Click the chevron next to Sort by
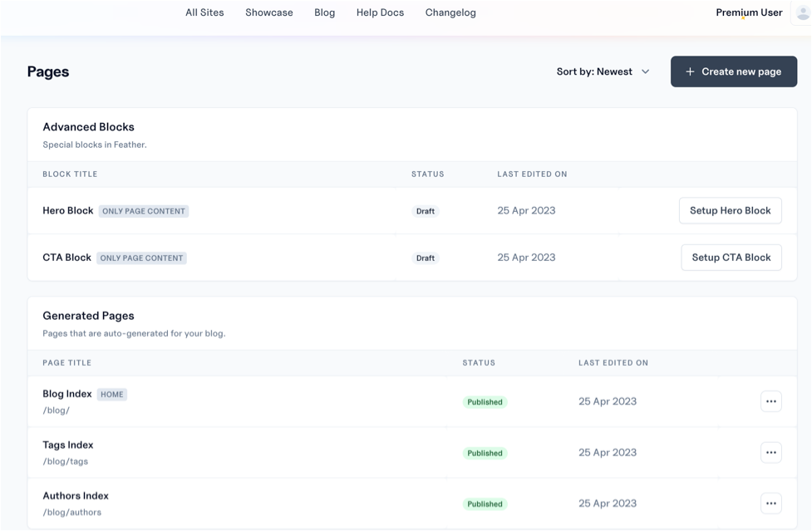This screenshot has width=812, height=531. 645,71
